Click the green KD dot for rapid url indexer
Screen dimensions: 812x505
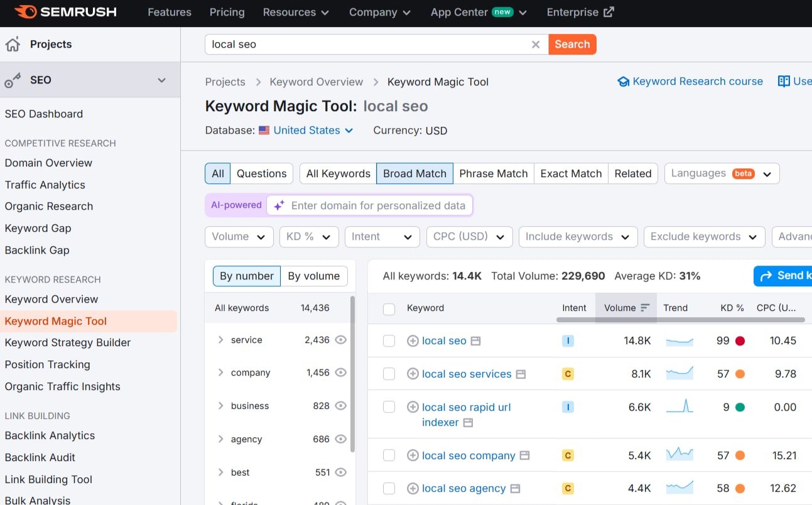pos(740,407)
